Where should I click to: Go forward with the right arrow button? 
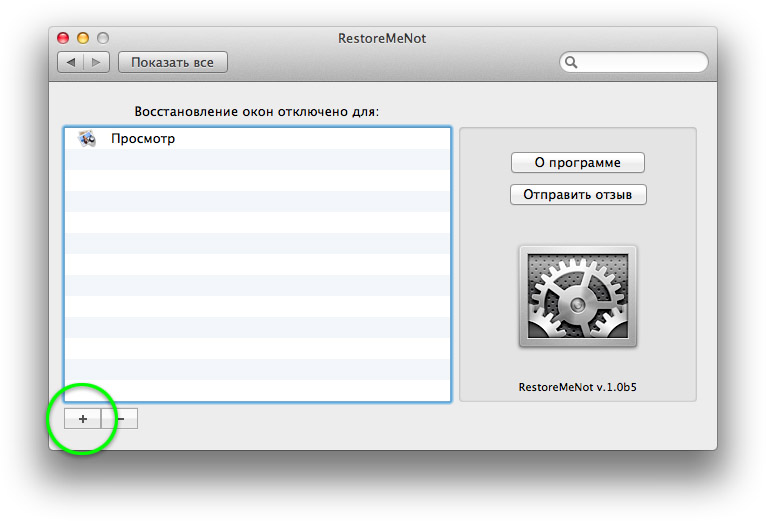[x=96, y=62]
